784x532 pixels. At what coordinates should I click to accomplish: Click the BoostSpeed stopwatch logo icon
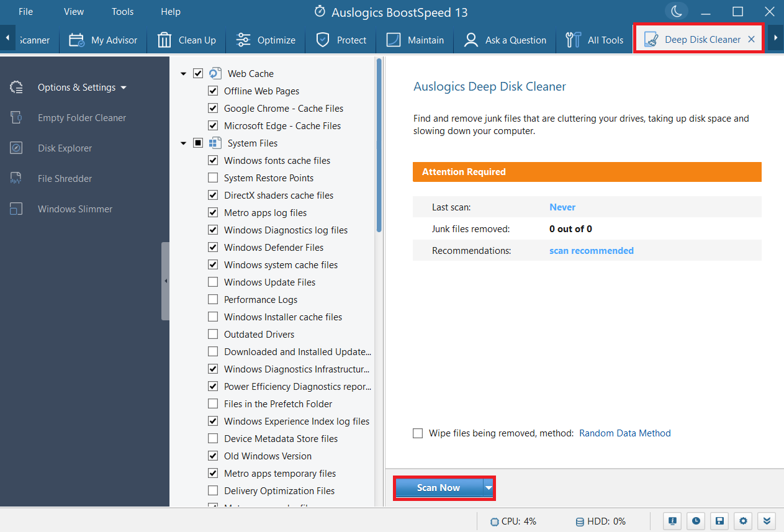click(320, 12)
